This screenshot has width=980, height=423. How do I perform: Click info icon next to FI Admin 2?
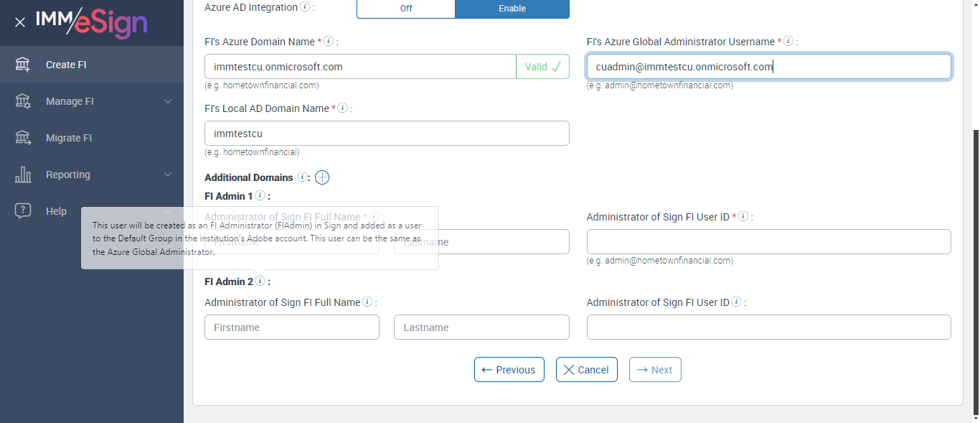[x=260, y=282]
